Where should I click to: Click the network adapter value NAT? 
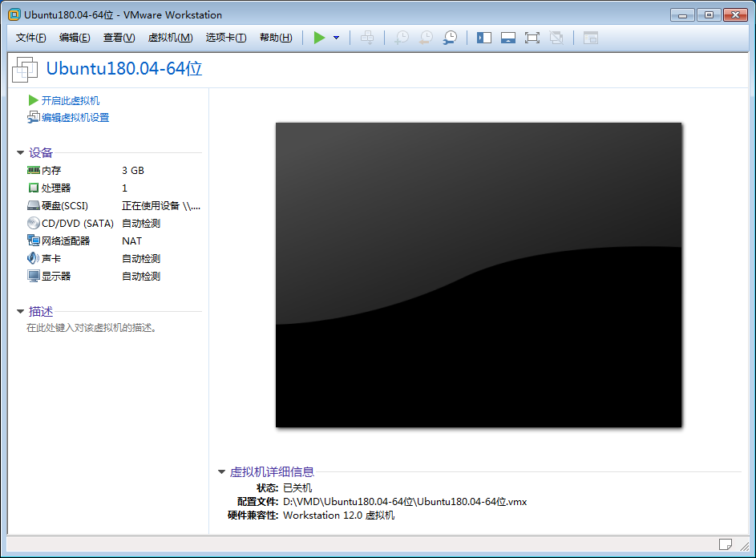(x=131, y=241)
